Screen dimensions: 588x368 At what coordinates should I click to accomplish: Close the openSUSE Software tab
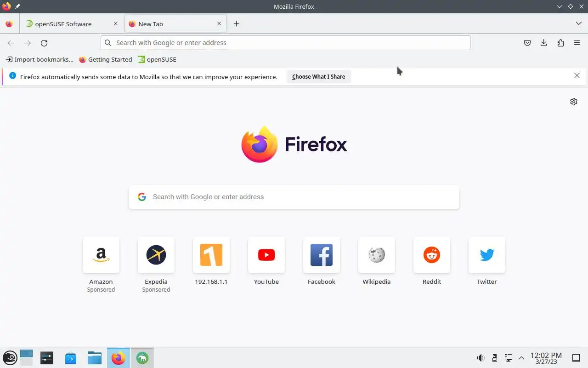[116, 23]
